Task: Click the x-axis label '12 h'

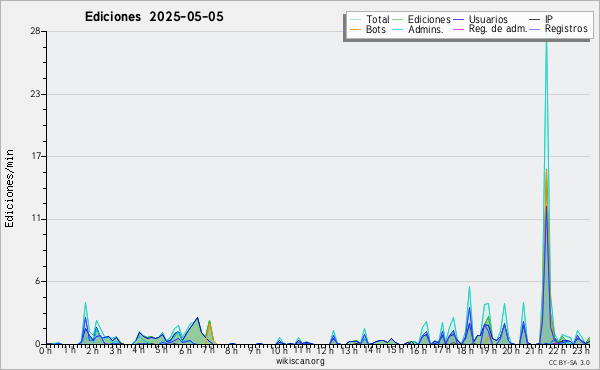Action: click(x=324, y=350)
